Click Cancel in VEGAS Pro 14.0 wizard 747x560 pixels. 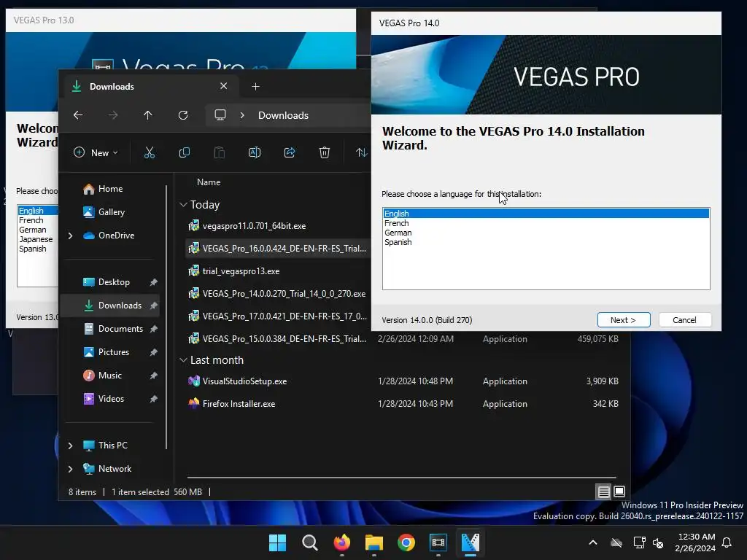click(684, 320)
